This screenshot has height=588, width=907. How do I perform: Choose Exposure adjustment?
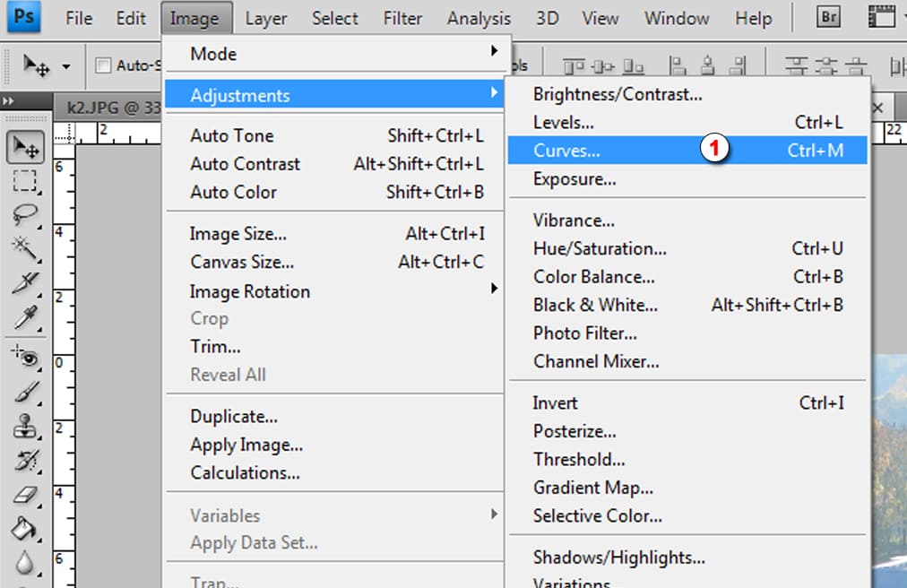(x=687, y=179)
